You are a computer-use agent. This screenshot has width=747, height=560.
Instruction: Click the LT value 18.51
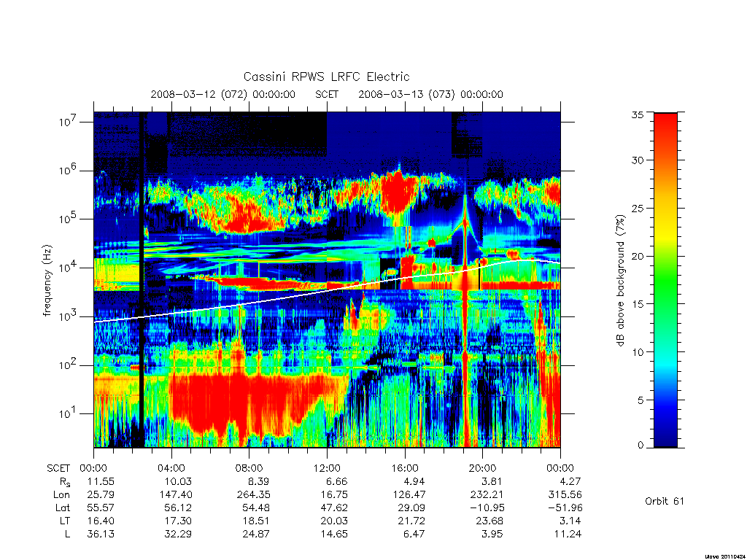point(256,521)
